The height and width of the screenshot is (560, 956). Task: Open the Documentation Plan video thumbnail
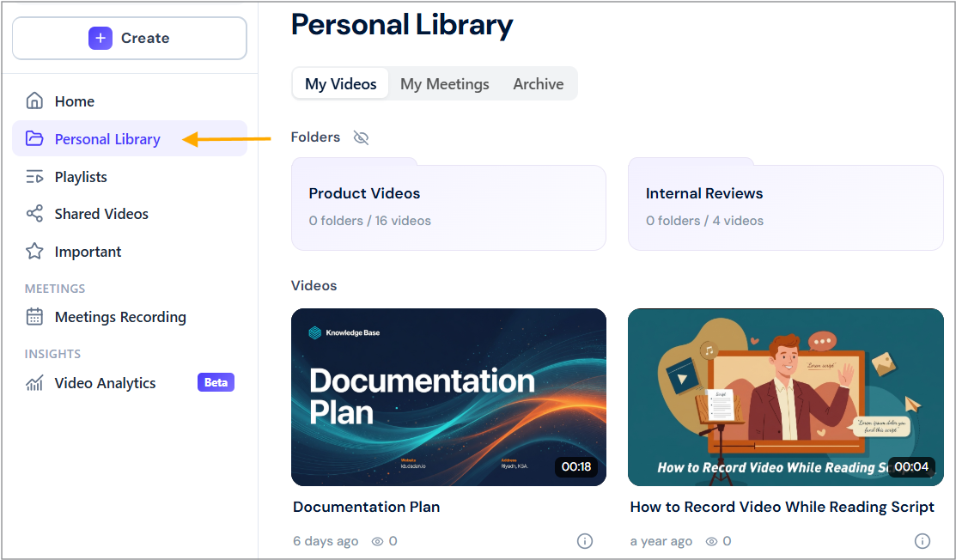(x=448, y=398)
